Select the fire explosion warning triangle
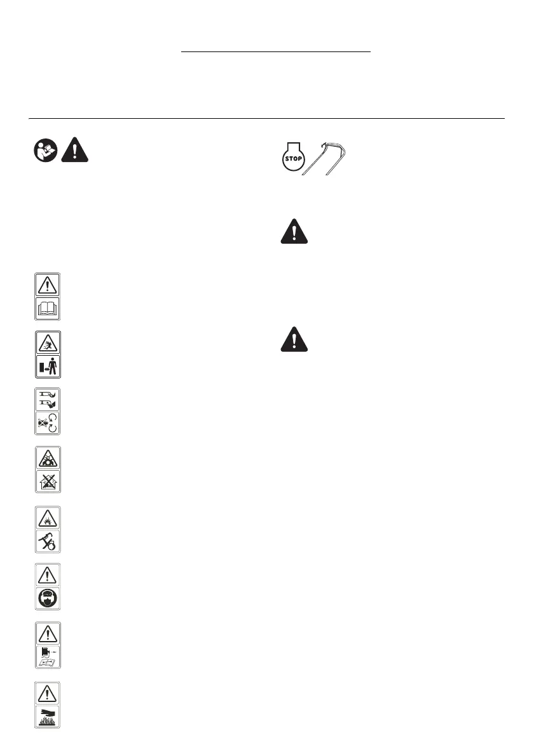534x756 pixels. click(48, 518)
